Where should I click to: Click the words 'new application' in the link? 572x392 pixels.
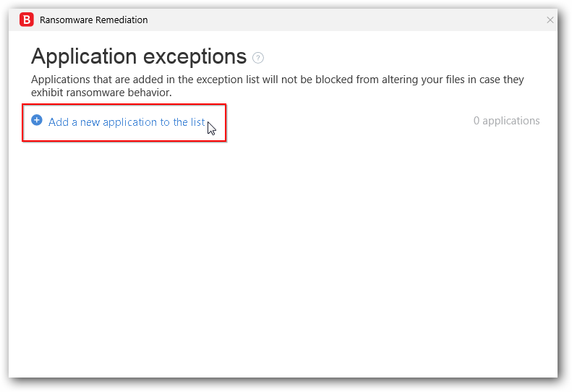click(x=114, y=122)
